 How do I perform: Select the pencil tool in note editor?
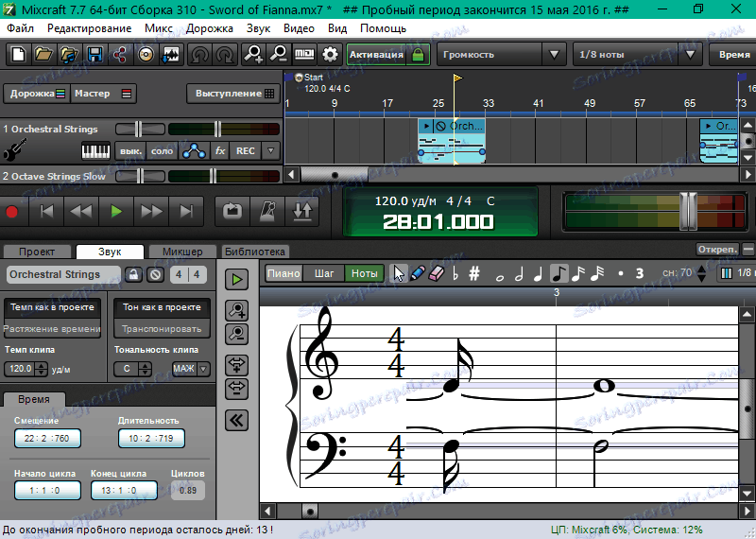pos(417,273)
